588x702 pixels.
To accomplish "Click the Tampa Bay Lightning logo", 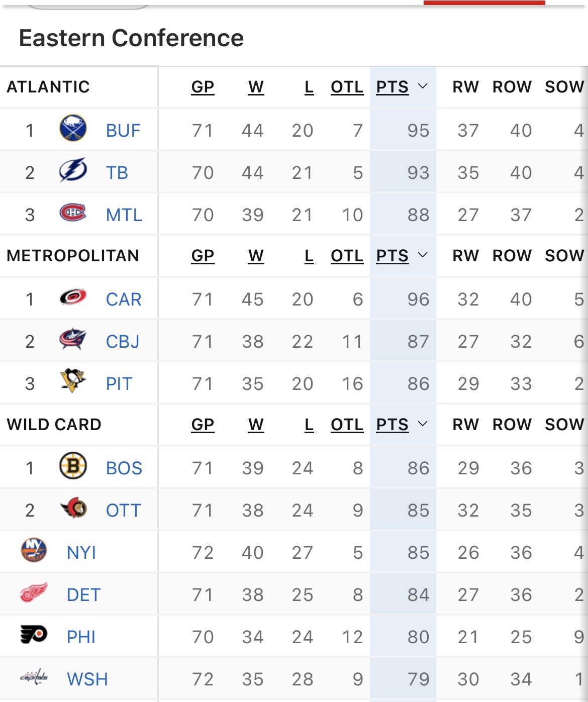I will 73,171.
